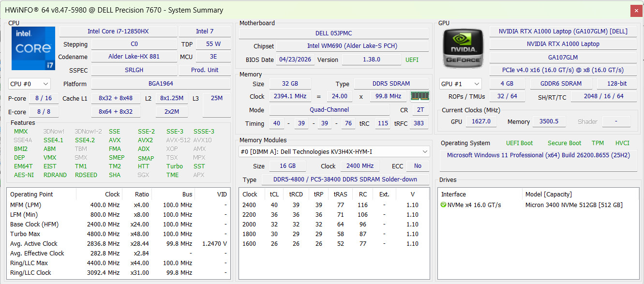644x284 pixels.
Task: Click the DELL 05JPMC motherboard field
Action: [x=334, y=33]
